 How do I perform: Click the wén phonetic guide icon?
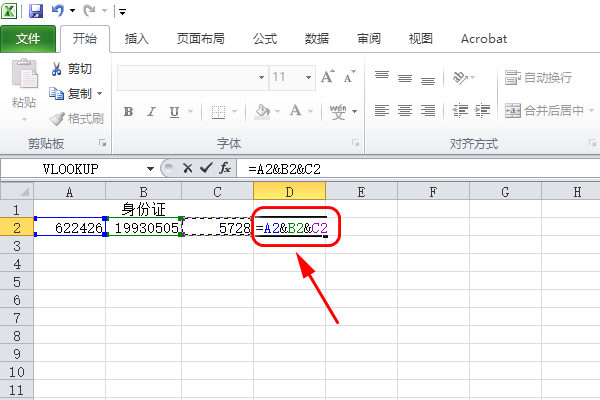(x=338, y=112)
